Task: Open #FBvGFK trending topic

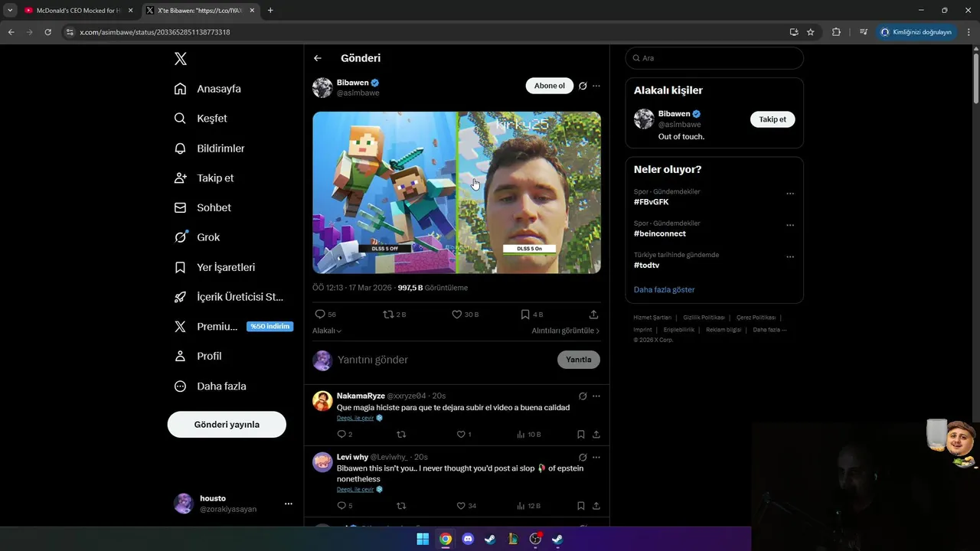Action: pyautogui.click(x=652, y=202)
